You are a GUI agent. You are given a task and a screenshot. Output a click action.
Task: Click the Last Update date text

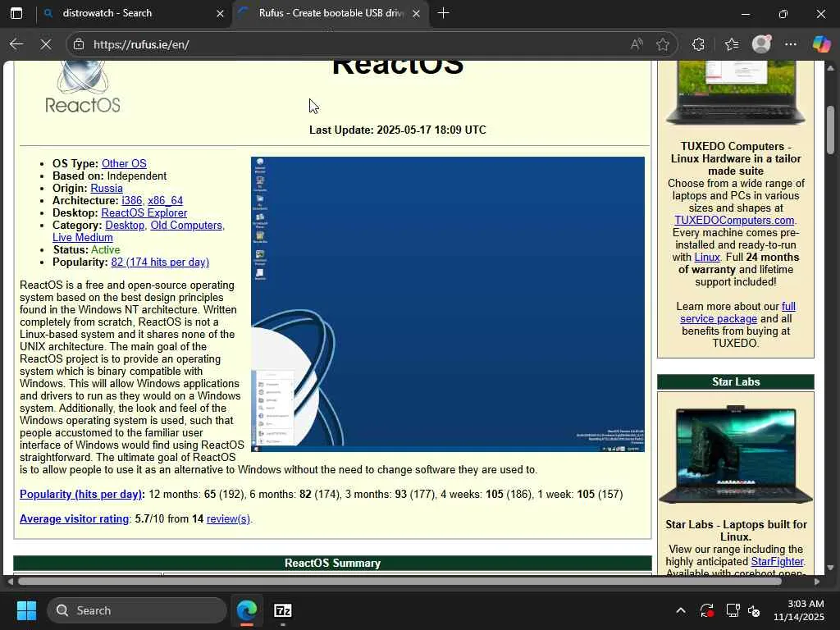[398, 130]
